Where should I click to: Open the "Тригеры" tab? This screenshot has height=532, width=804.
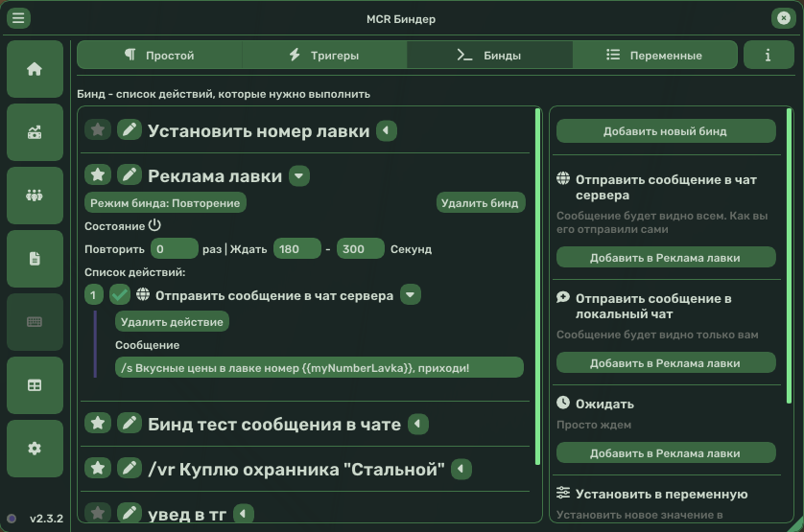pyautogui.click(x=324, y=55)
